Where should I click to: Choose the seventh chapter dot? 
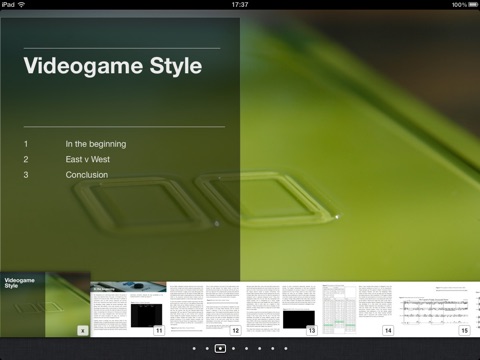tap(273, 348)
